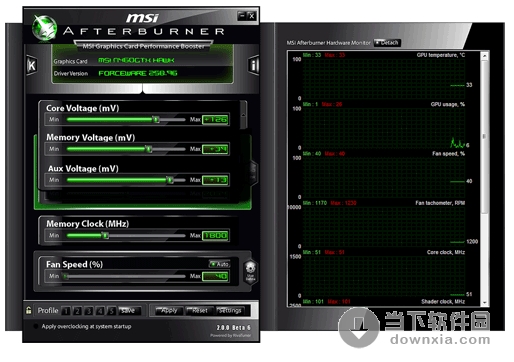Click the '2.0.0 Beta 6' version text
This screenshot has height=362, width=514.
233,328
